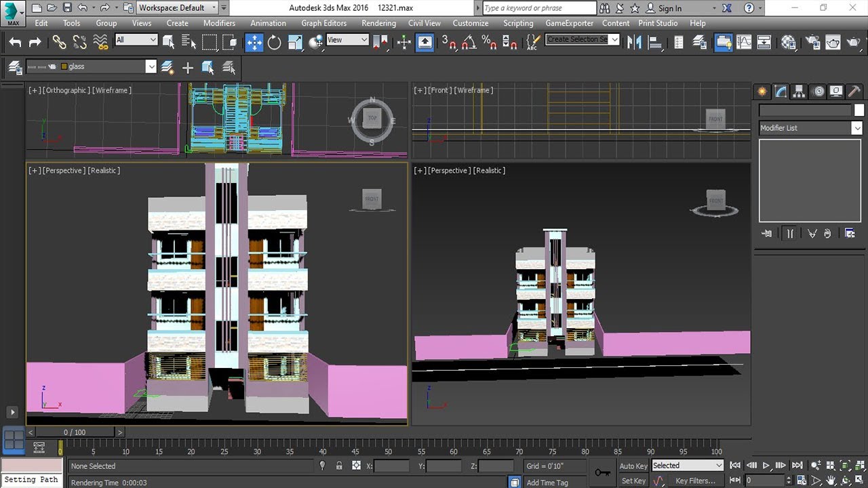This screenshot has height=488, width=868.
Task: Open the key filter Selected dropdown
Action: coord(688,466)
